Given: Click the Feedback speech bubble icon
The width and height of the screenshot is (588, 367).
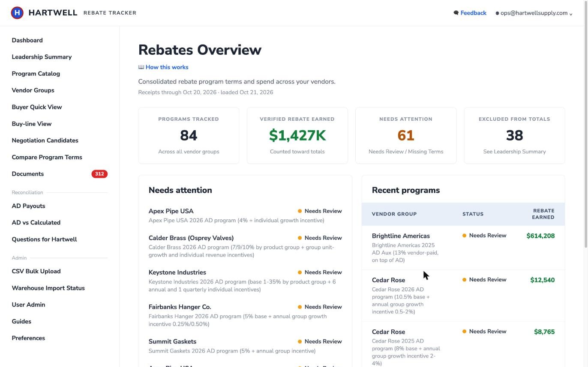Looking at the screenshot, I should (456, 13).
